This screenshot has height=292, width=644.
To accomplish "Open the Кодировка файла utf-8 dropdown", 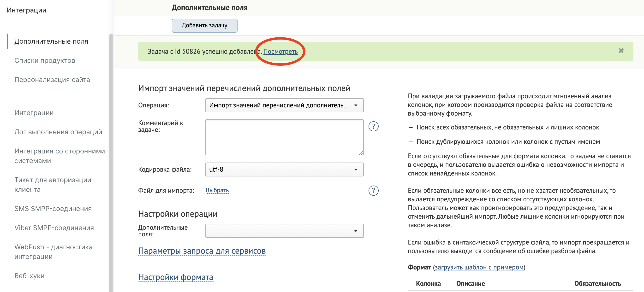I will [x=284, y=169].
